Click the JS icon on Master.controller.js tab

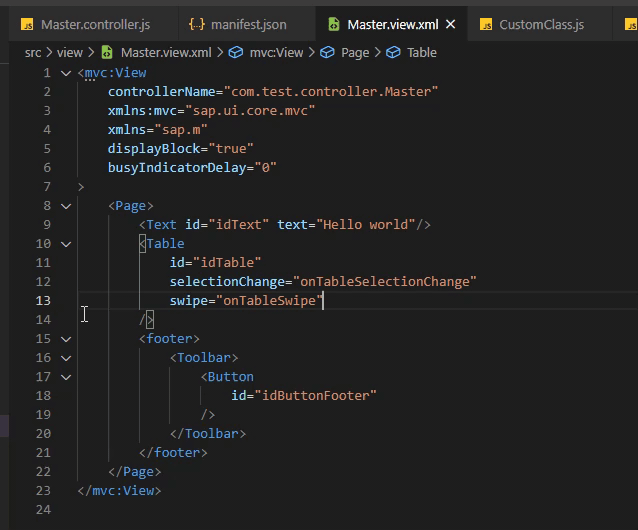(x=27, y=25)
